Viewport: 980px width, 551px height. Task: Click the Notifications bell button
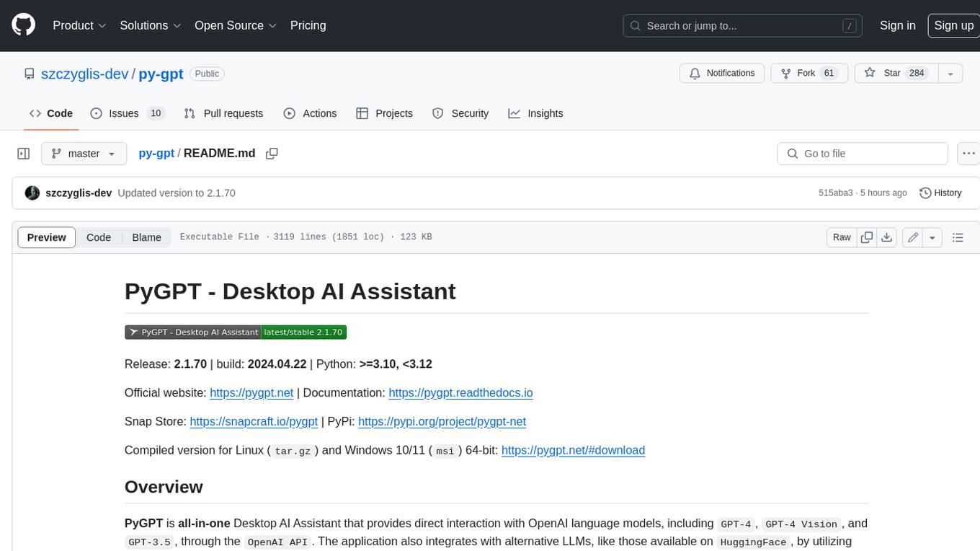[722, 73]
